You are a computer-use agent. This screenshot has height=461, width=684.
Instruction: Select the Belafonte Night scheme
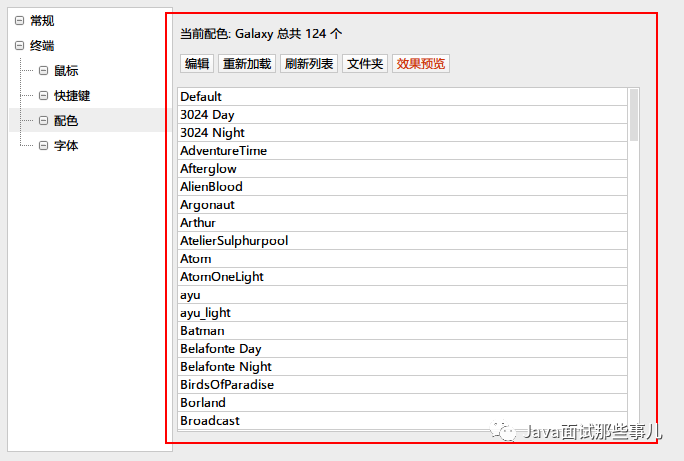pos(403,366)
